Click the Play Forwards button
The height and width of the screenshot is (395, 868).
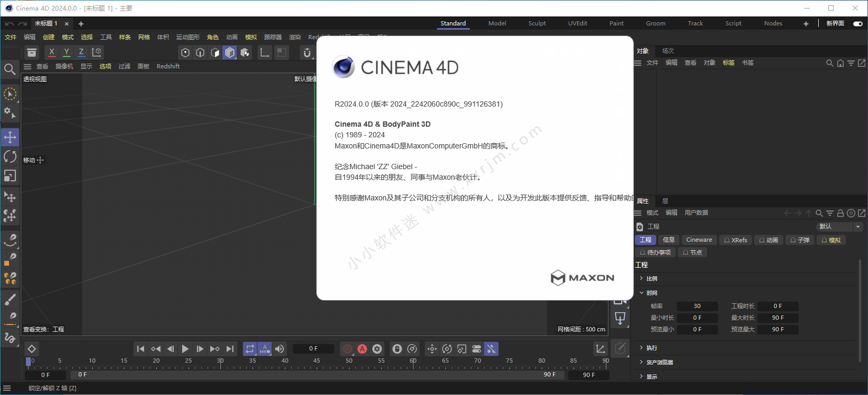pos(185,349)
